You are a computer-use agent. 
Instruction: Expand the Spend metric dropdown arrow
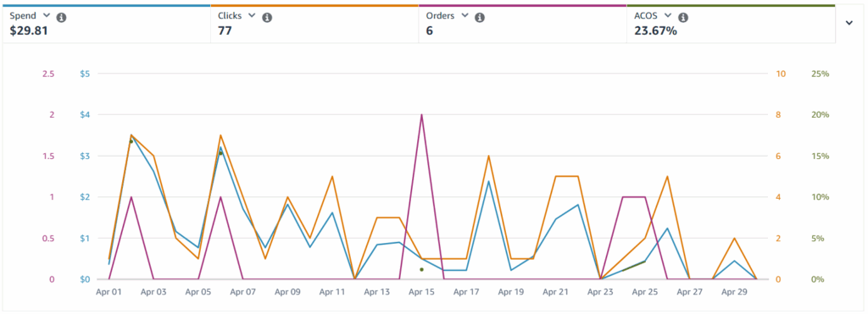(x=47, y=16)
